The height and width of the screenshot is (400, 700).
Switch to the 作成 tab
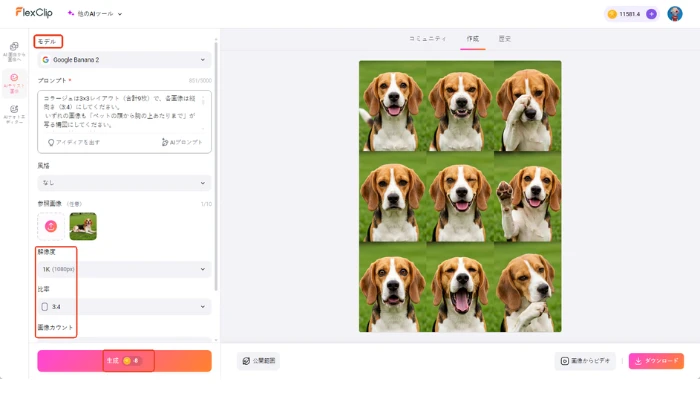coord(473,39)
